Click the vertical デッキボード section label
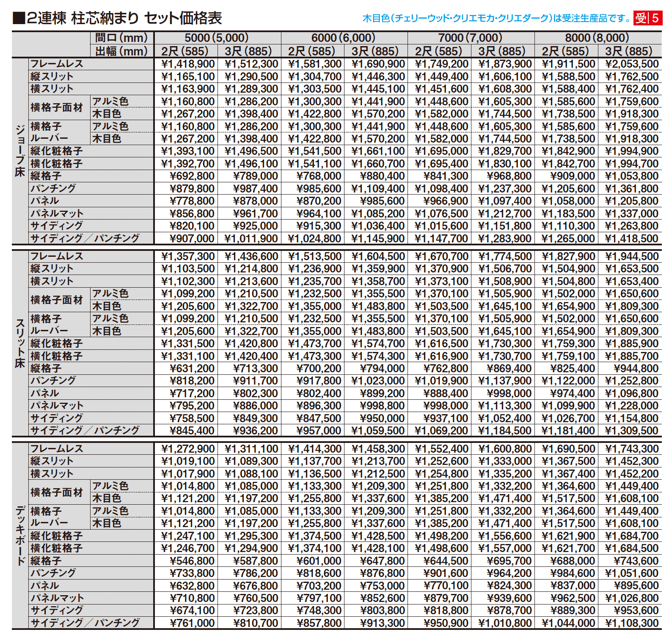The height and width of the screenshot is (643, 672). coord(20,536)
